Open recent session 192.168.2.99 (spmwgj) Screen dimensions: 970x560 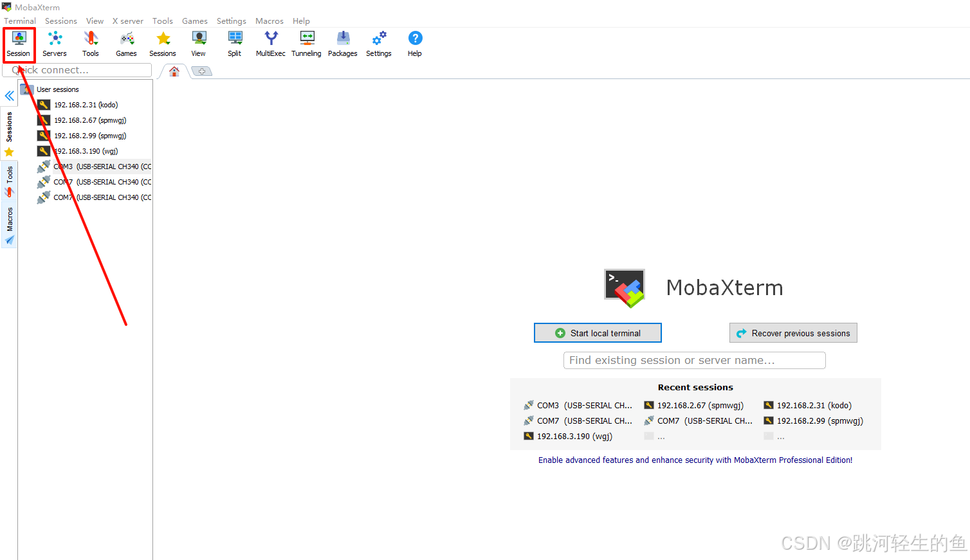[x=814, y=420]
